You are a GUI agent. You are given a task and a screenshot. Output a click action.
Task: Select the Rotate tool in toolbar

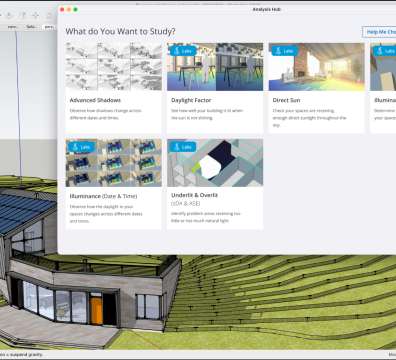click(49, 15)
